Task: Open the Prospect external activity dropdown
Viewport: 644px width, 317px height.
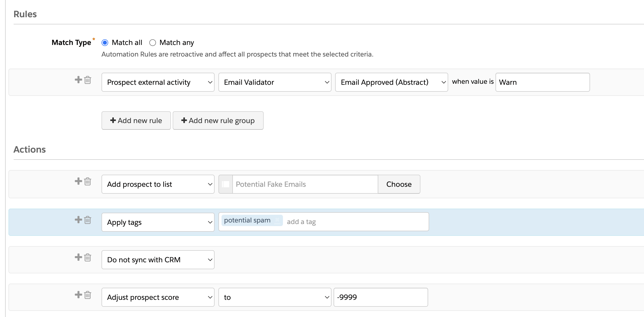Action: click(158, 82)
